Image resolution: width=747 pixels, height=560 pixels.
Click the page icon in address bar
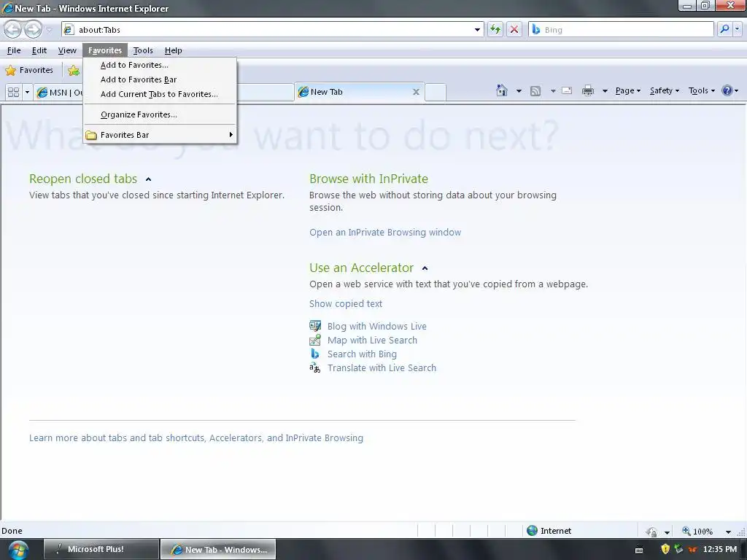click(69, 29)
